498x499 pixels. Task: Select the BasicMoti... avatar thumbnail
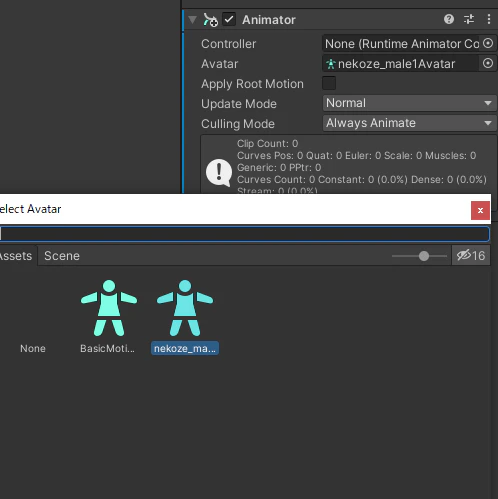point(109,308)
